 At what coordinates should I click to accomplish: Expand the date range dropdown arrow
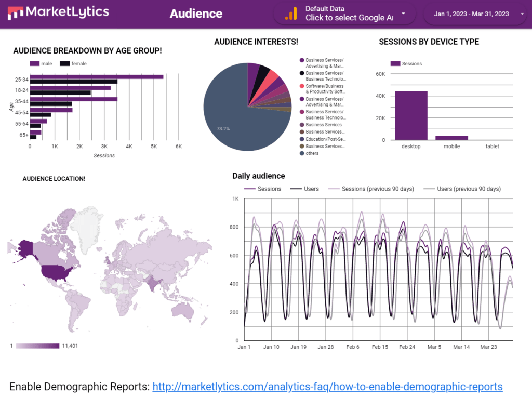coord(522,14)
